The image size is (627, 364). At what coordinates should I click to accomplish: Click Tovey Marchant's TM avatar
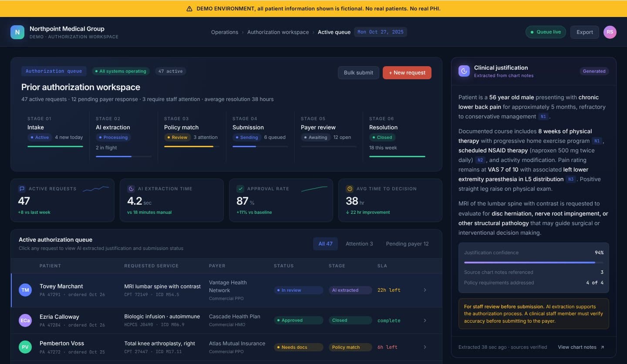[25, 290]
